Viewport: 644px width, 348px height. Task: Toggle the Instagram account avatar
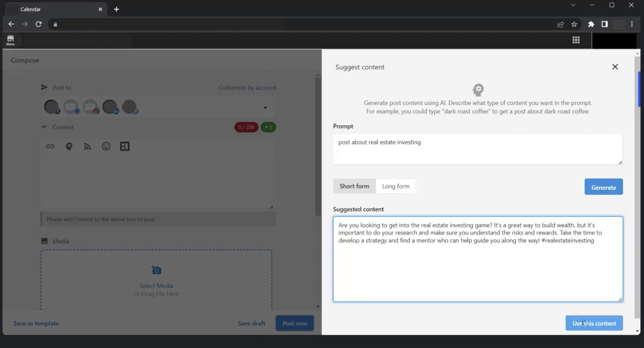91,107
